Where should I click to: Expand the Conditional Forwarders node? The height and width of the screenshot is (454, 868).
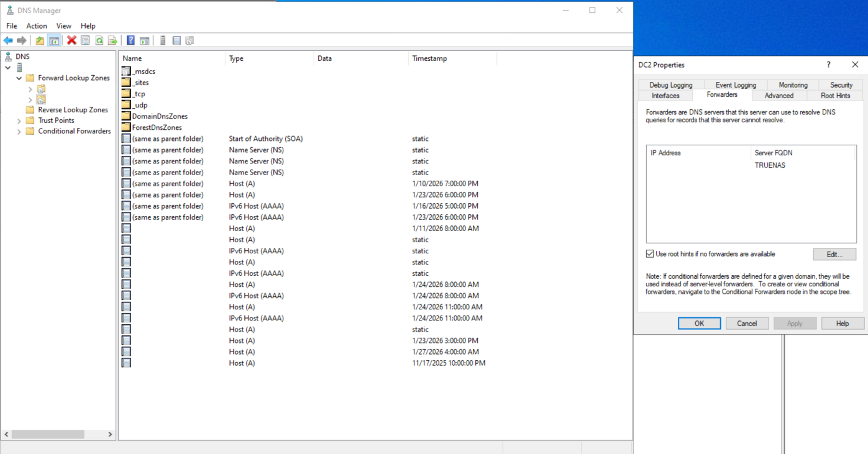19,131
